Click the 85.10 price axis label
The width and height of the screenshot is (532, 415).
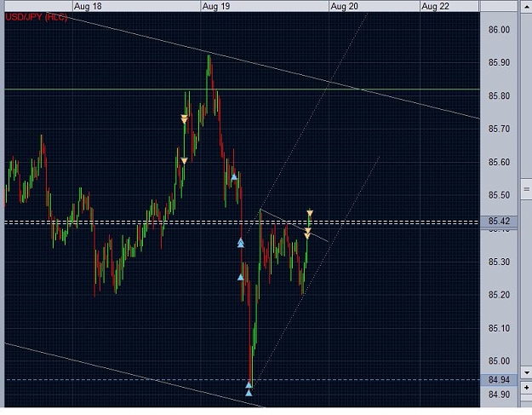pos(499,328)
